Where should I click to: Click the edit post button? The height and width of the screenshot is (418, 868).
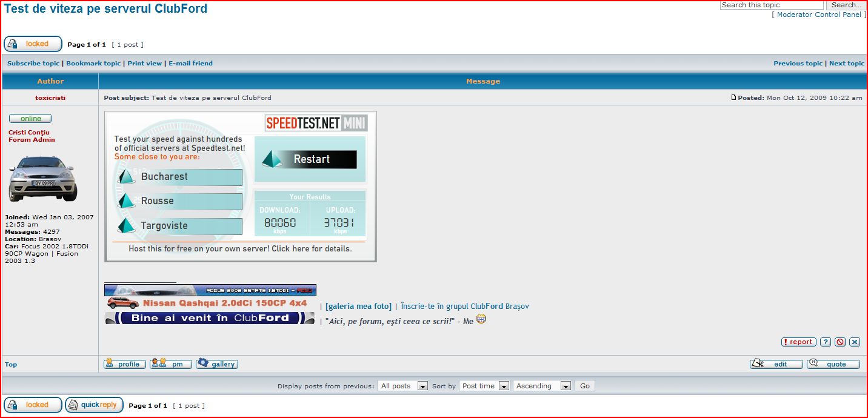[x=776, y=364]
